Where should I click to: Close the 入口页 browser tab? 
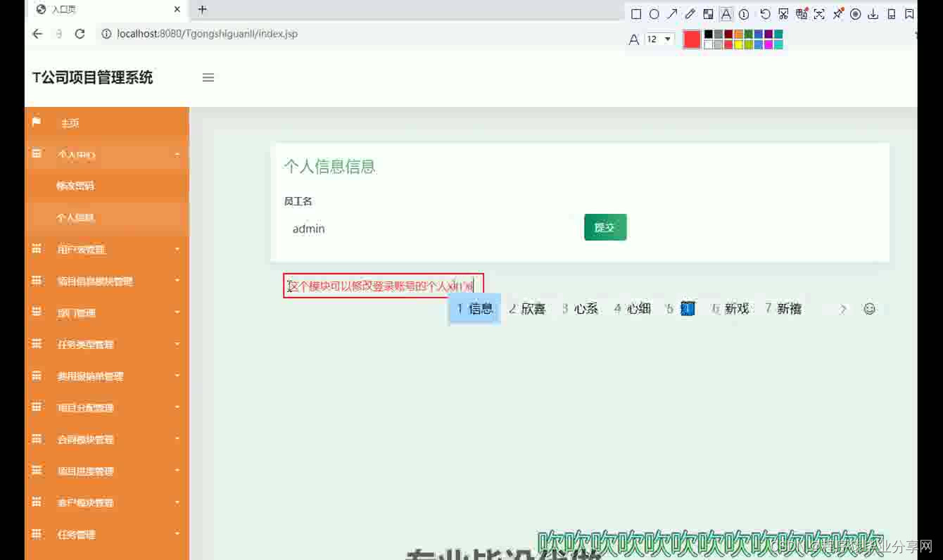tap(177, 10)
